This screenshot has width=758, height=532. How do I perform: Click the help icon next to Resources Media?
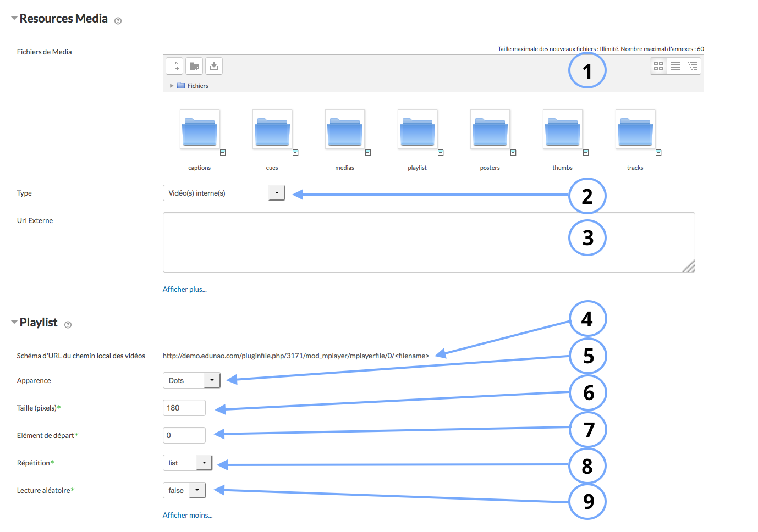(118, 21)
